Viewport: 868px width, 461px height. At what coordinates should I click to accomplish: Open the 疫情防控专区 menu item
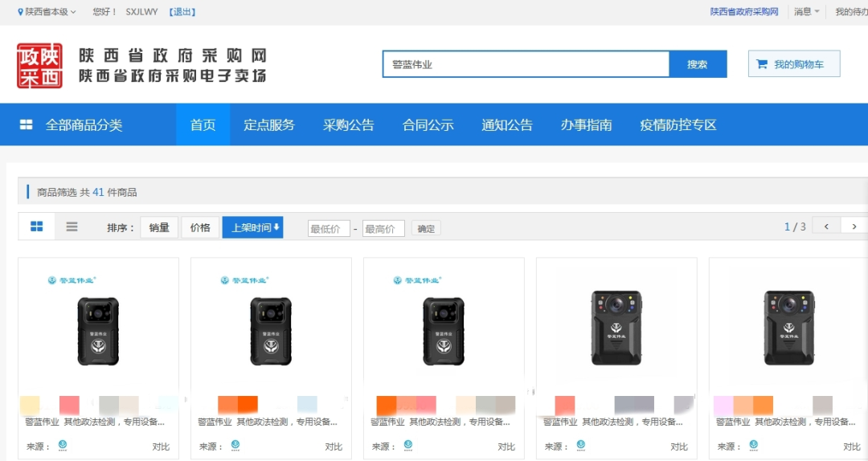tap(678, 125)
